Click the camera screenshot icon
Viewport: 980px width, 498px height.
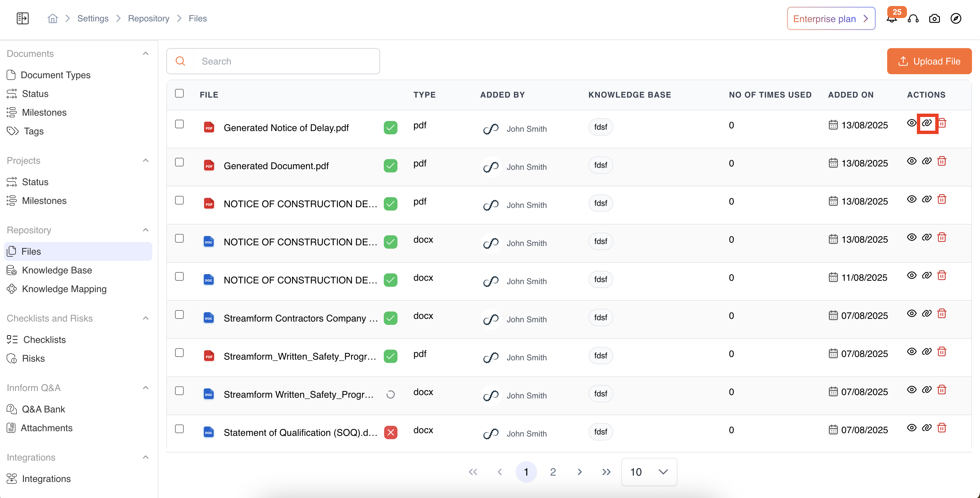coord(934,19)
